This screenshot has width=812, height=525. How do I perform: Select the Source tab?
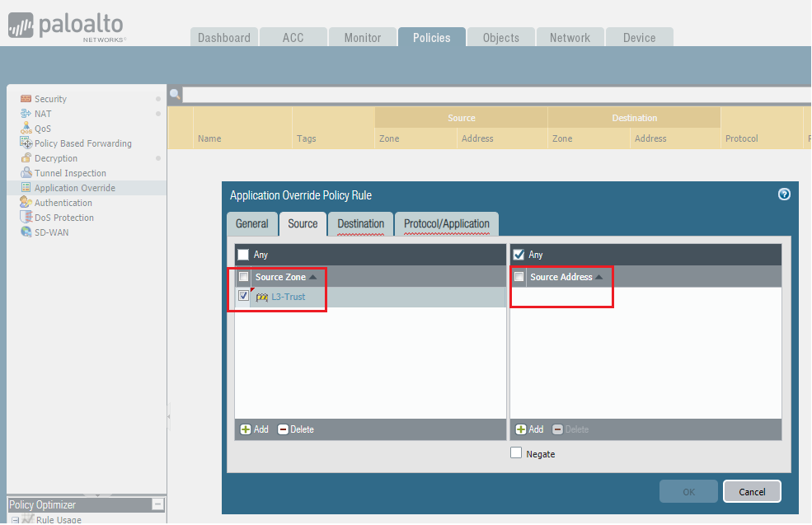303,223
